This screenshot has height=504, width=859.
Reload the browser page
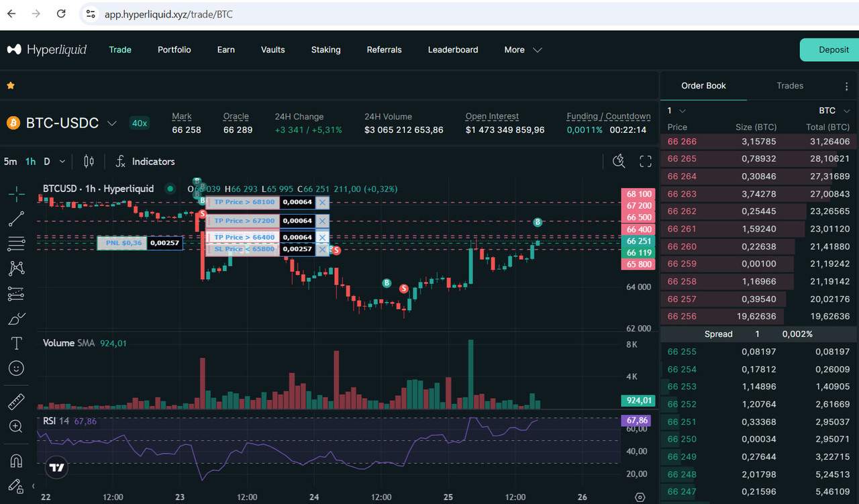(x=61, y=13)
